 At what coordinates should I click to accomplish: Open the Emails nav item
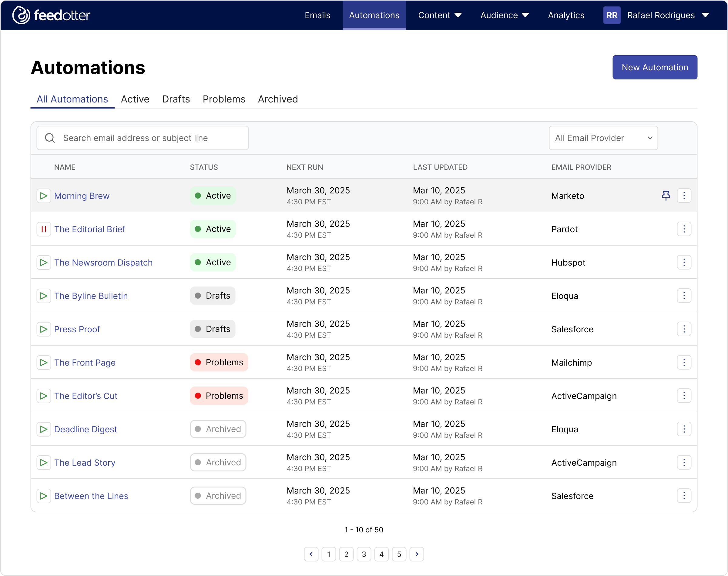coord(317,15)
